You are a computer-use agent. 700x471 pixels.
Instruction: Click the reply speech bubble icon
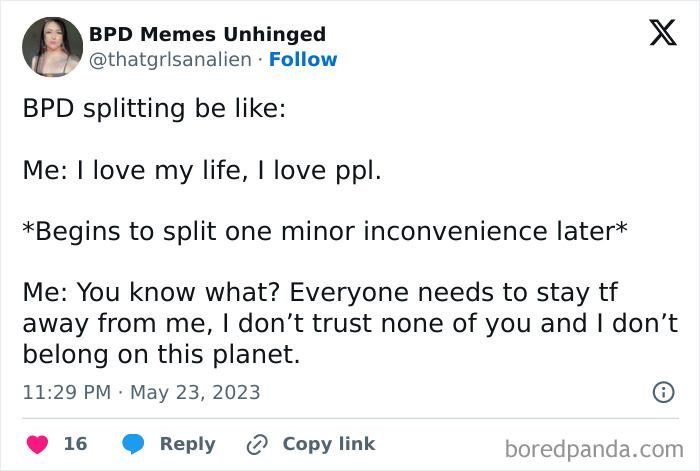point(133,444)
